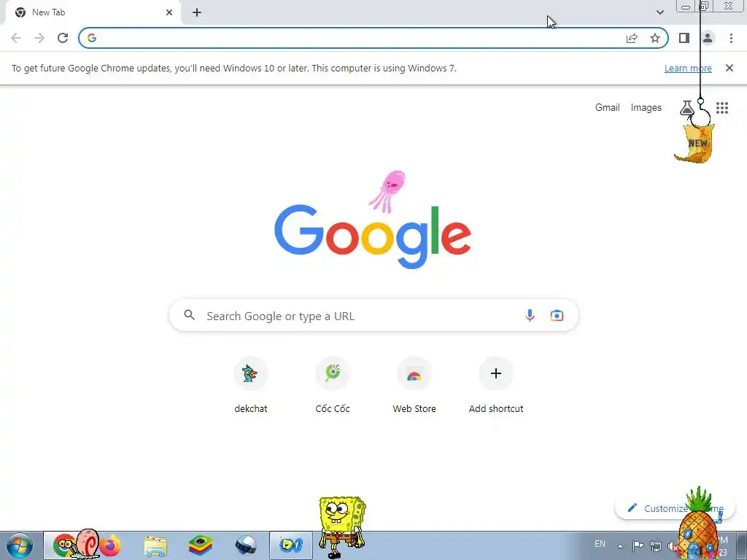This screenshot has width=747, height=560.
Task: Click the Search Google or type a URL box
Action: coord(374,315)
